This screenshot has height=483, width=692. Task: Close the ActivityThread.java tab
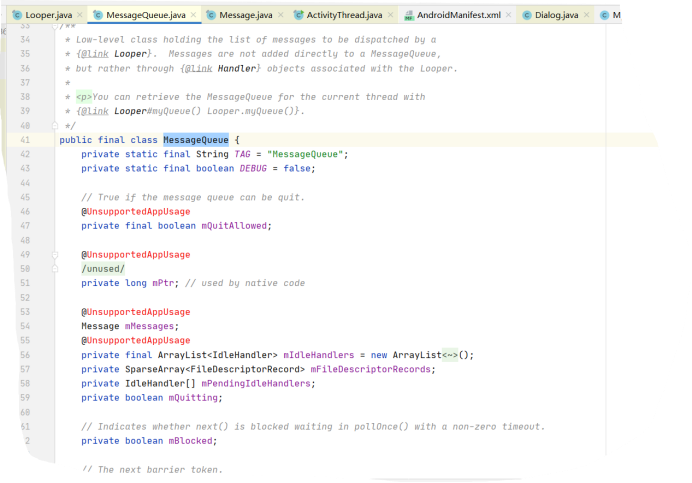coord(391,15)
